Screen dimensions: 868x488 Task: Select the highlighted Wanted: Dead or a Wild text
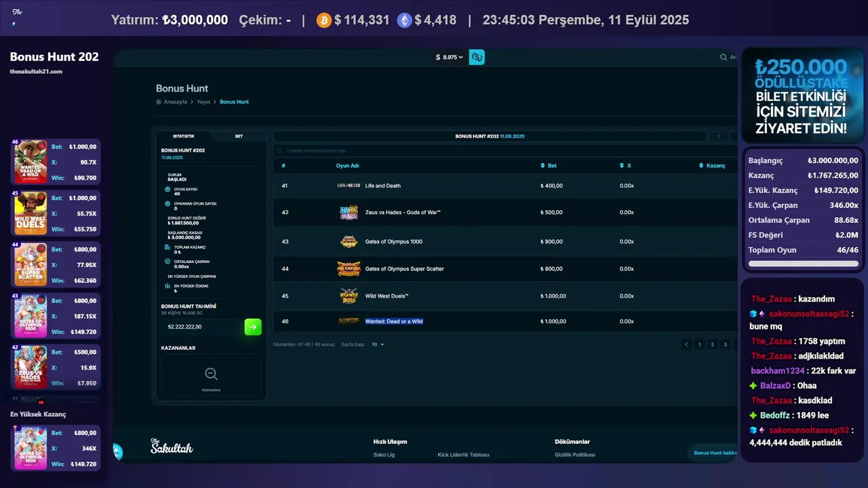point(394,321)
